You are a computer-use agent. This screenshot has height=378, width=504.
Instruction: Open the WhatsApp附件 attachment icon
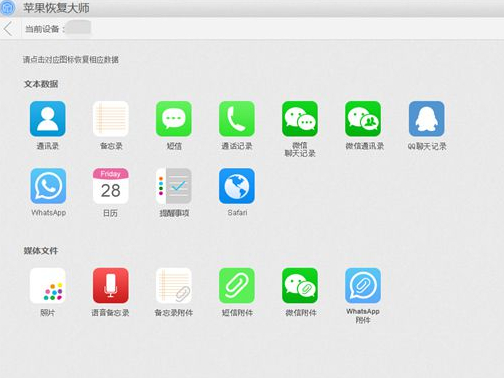(x=363, y=286)
